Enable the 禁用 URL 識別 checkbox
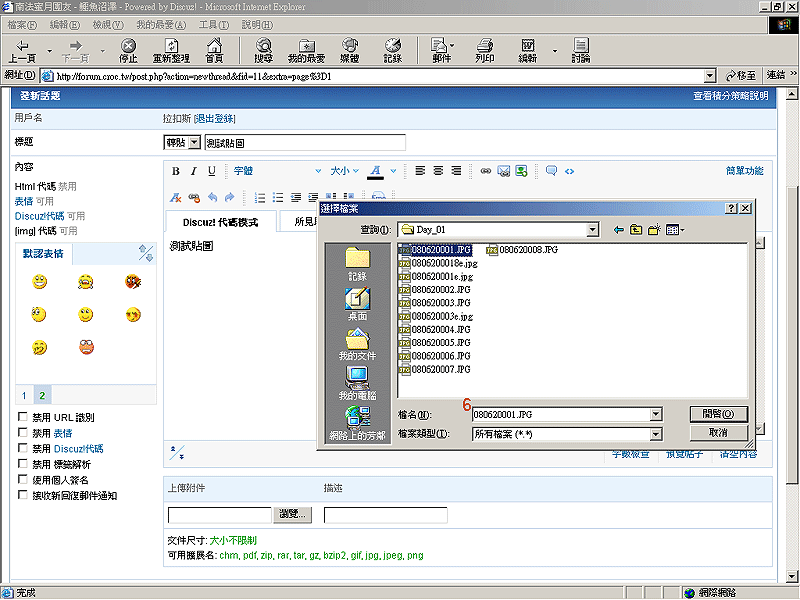Image resolution: width=800 pixels, height=600 pixels. click(x=23, y=417)
